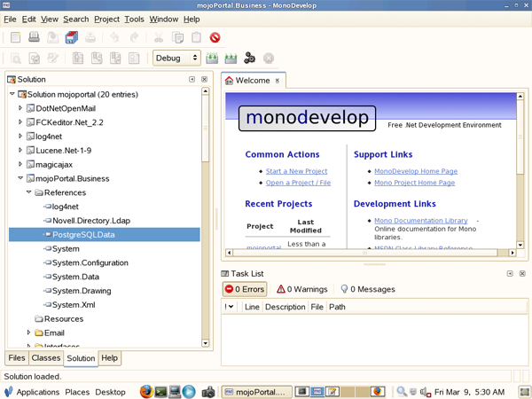
Task: Click the red Stop icon in toolbar
Action: coord(215,37)
